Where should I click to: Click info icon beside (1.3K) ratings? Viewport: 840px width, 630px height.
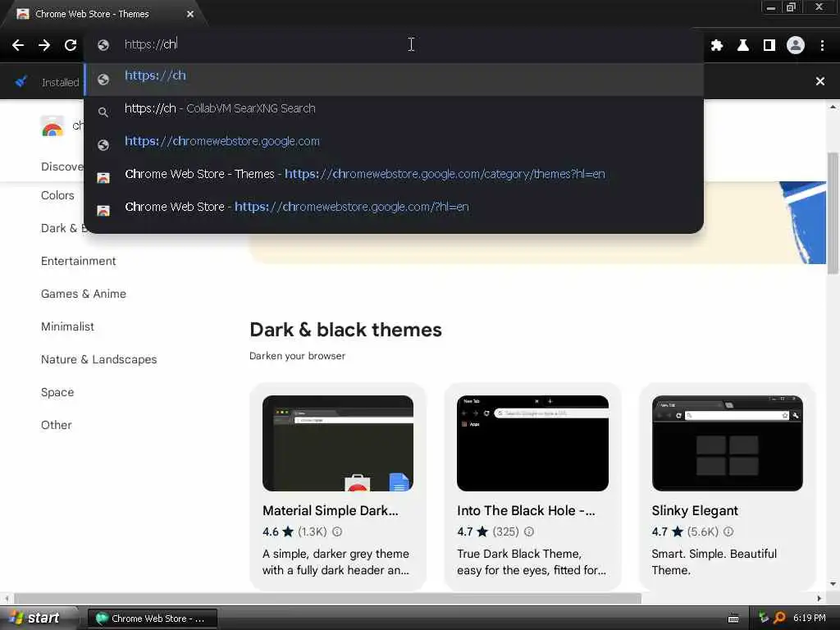point(337,532)
